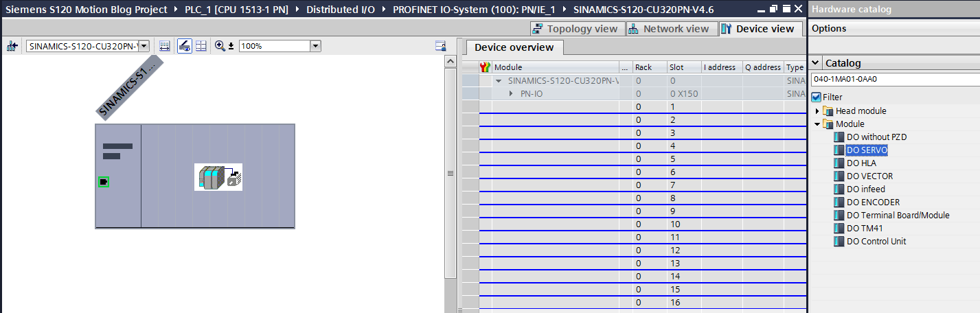Click the SINAMICS-S1... device name label
Viewport: 980px width, 313px height.
[x=128, y=87]
